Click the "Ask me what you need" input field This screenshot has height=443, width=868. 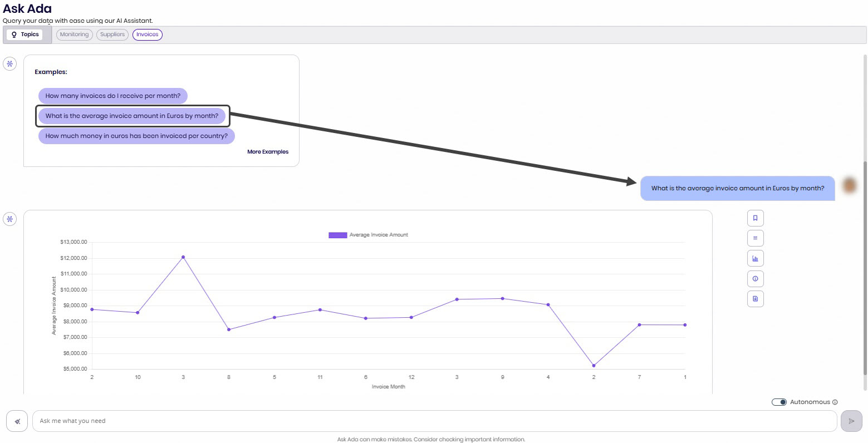click(x=434, y=421)
